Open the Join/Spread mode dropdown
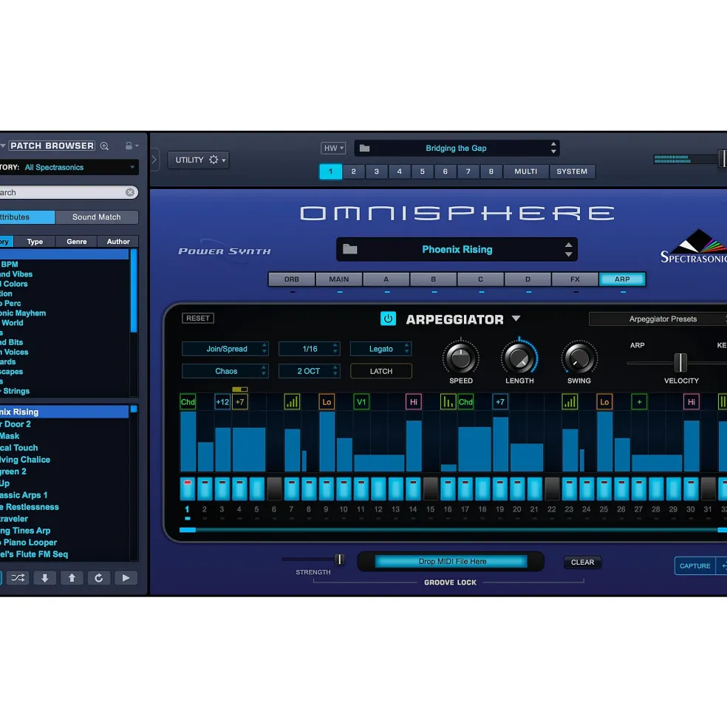The width and height of the screenshot is (727, 728). tap(225, 349)
